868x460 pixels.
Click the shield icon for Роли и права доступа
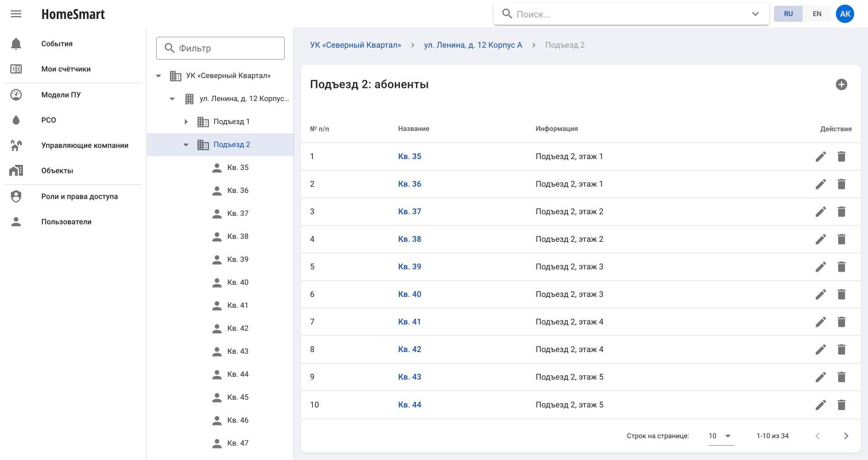(16, 196)
